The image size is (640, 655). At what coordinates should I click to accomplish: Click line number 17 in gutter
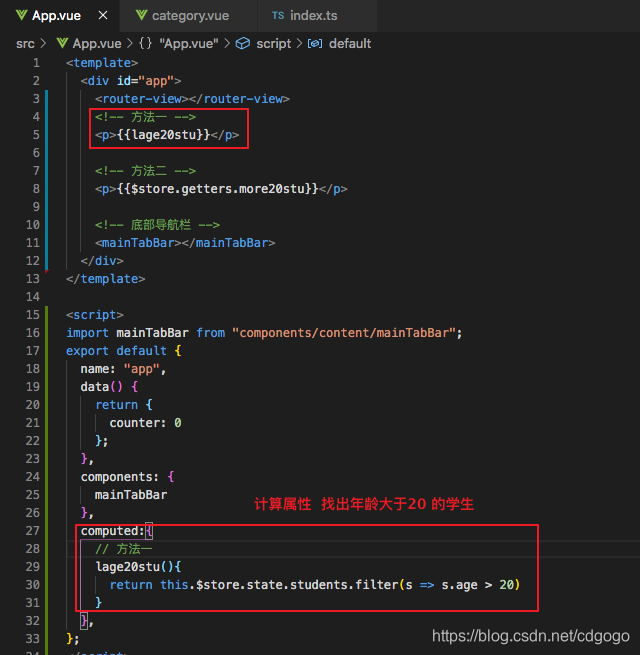tap(33, 351)
